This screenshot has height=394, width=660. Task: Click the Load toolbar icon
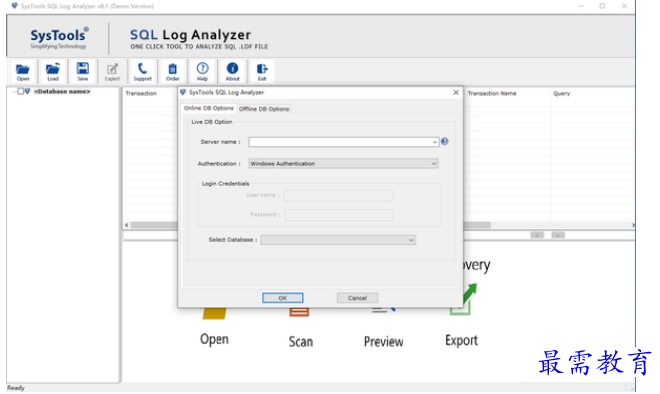[53, 71]
